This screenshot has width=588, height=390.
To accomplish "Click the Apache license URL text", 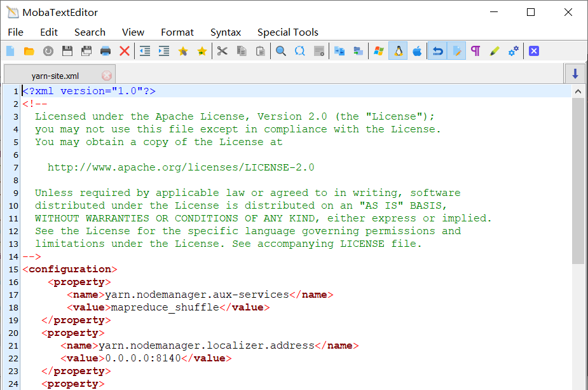I will pyautogui.click(x=181, y=167).
